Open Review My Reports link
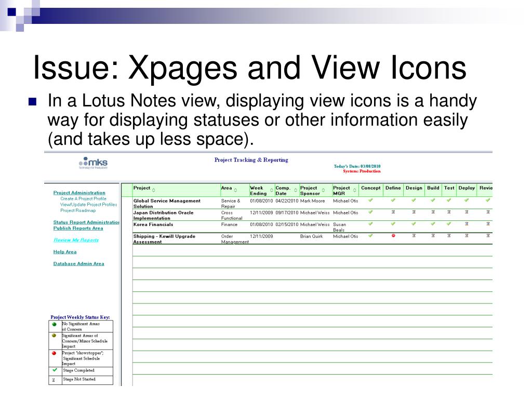 (x=76, y=240)
